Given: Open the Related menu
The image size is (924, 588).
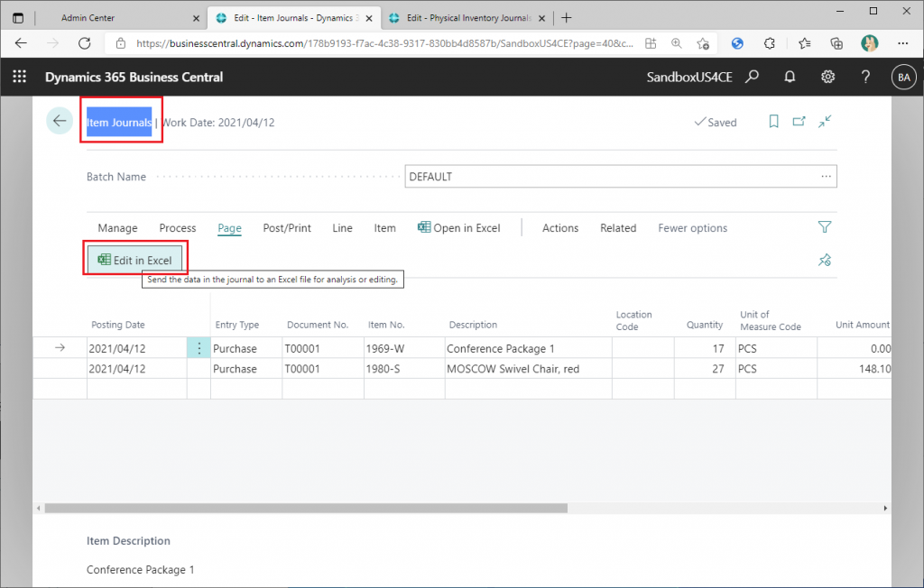Looking at the screenshot, I should click(618, 228).
